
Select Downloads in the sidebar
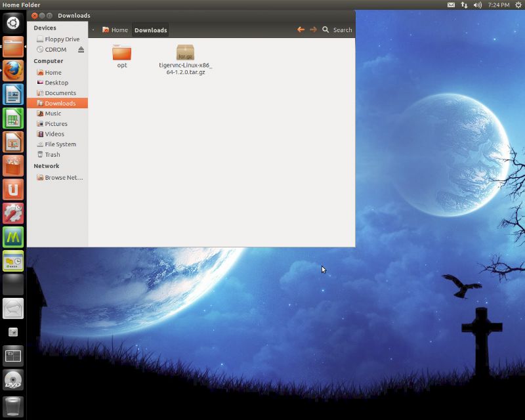58,103
